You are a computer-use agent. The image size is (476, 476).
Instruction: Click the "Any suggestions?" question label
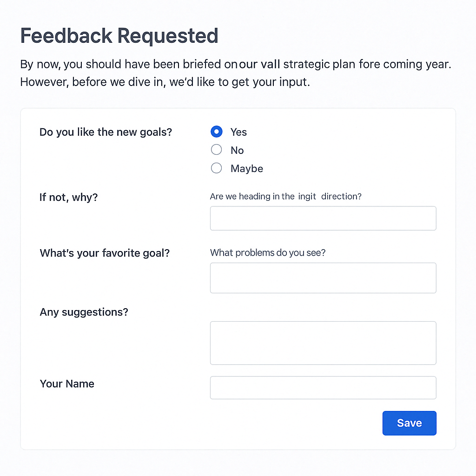(x=84, y=312)
